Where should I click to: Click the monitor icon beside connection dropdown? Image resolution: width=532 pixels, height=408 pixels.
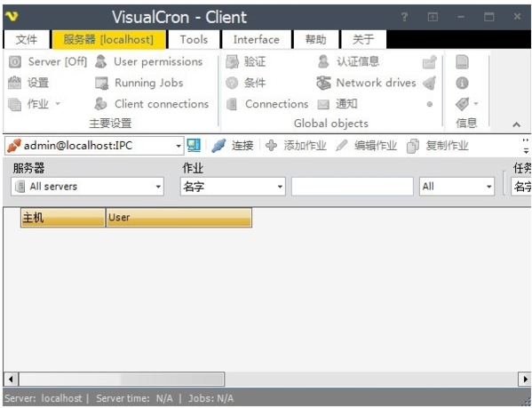tap(194, 146)
